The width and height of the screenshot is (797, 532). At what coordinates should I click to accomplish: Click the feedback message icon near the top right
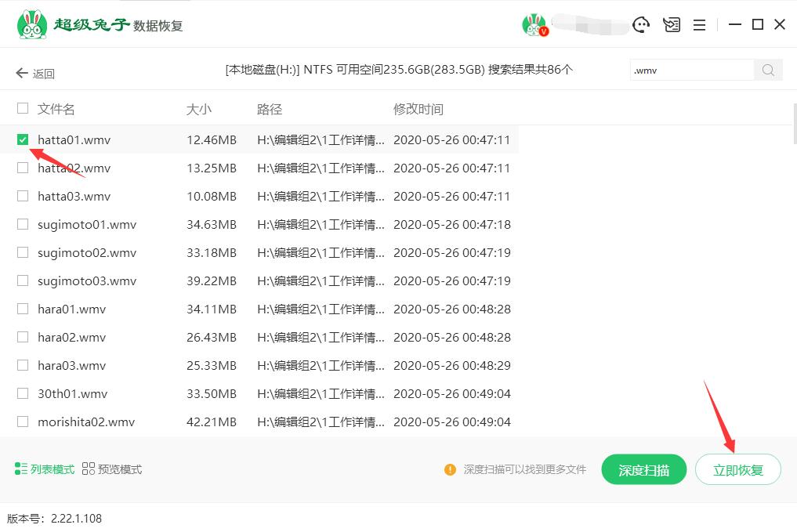click(672, 24)
